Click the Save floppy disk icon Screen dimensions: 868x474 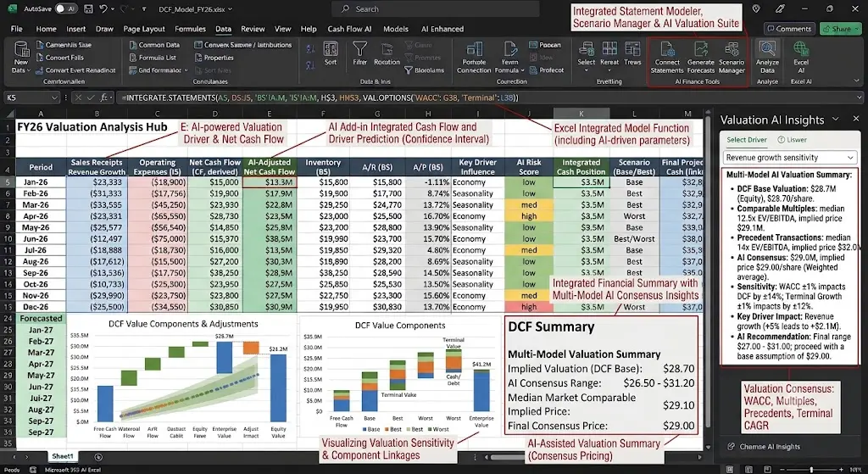coord(88,8)
